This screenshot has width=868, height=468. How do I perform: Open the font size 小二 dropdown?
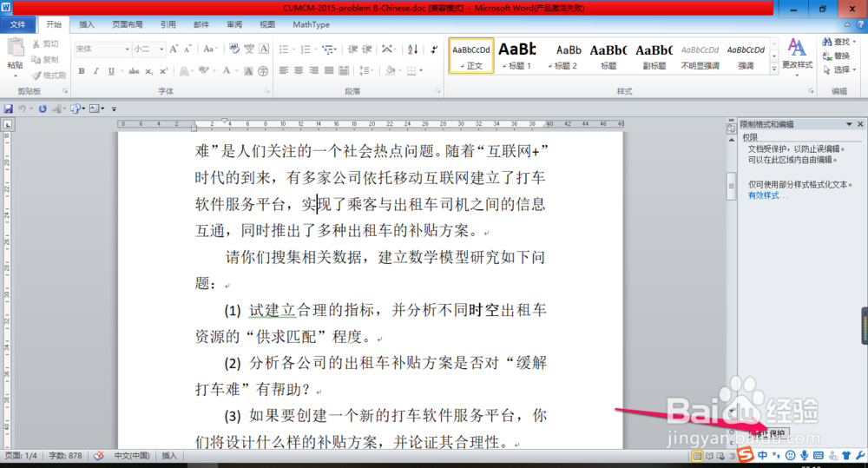coord(161,49)
